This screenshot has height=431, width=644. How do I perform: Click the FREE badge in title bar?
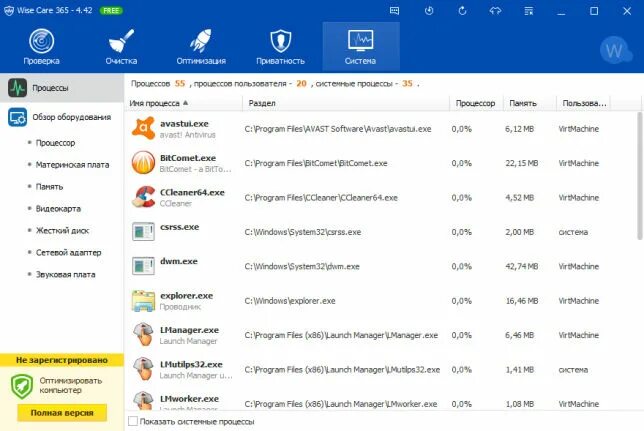click(x=111, y=11)
